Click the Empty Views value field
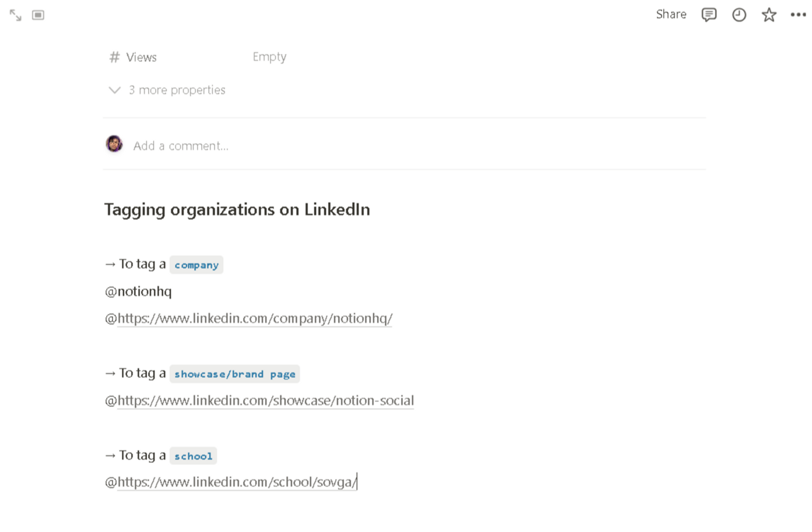The image size is (812, 532). (269, 57)
